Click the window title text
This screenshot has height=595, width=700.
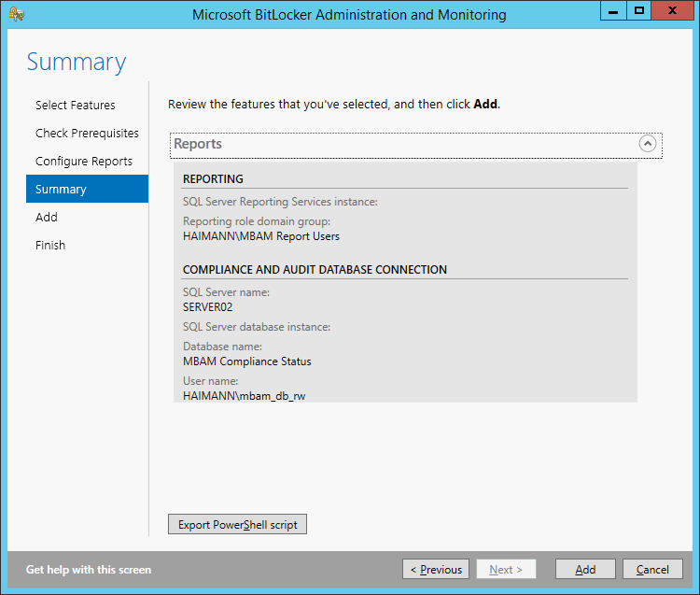point(349,15)
